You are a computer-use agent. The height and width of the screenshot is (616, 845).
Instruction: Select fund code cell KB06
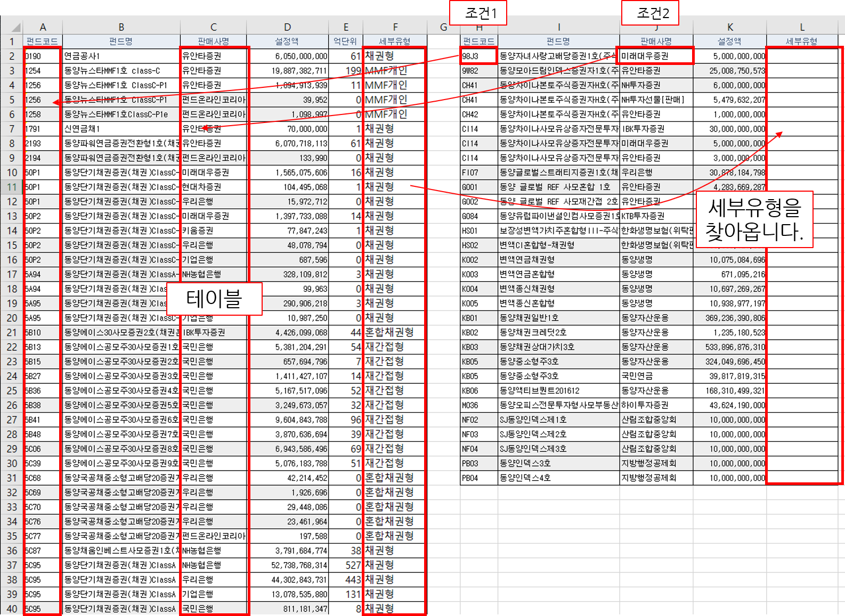[x=479, y=391]
